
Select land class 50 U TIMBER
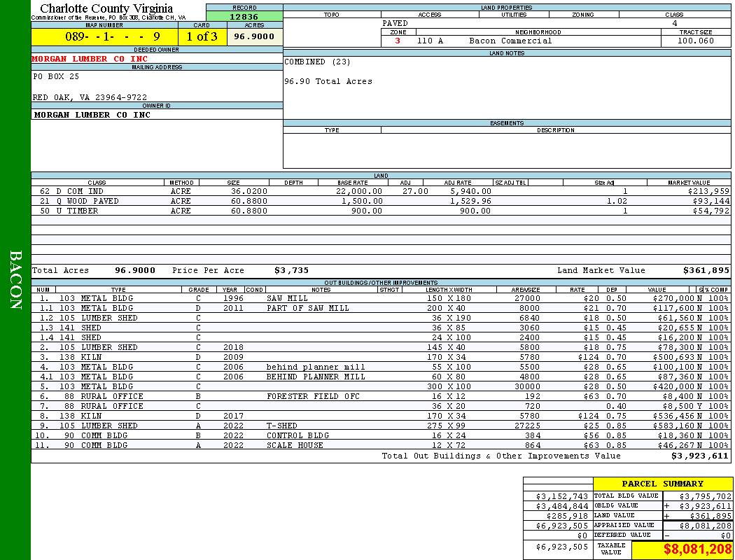click(69, 211)
